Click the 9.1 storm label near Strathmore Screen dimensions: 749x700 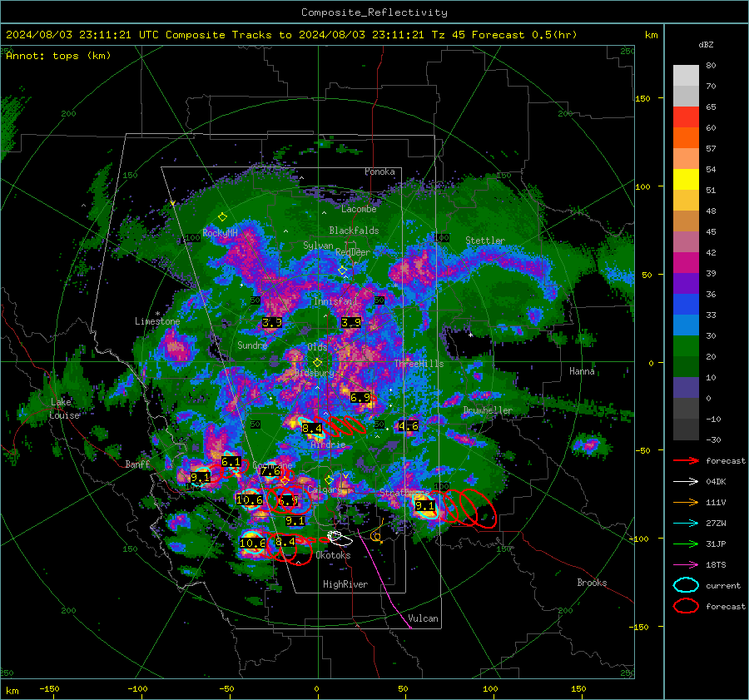coord(424,505)
